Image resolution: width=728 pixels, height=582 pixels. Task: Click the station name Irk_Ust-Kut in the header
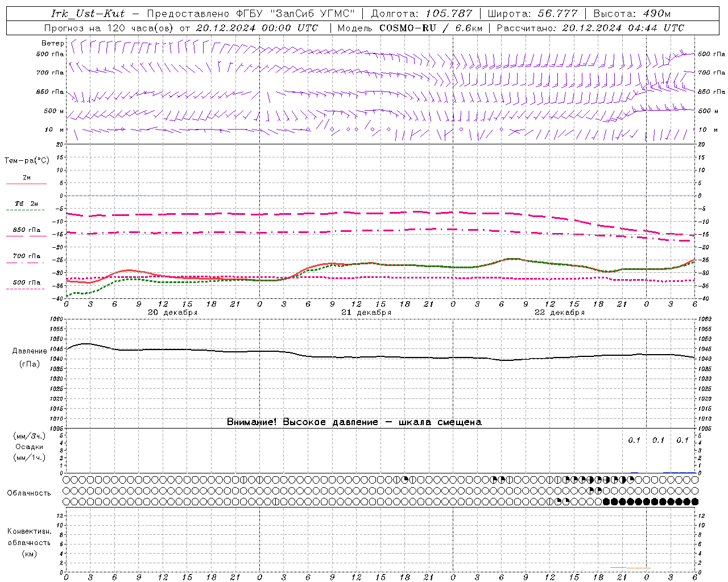[88, 14]
